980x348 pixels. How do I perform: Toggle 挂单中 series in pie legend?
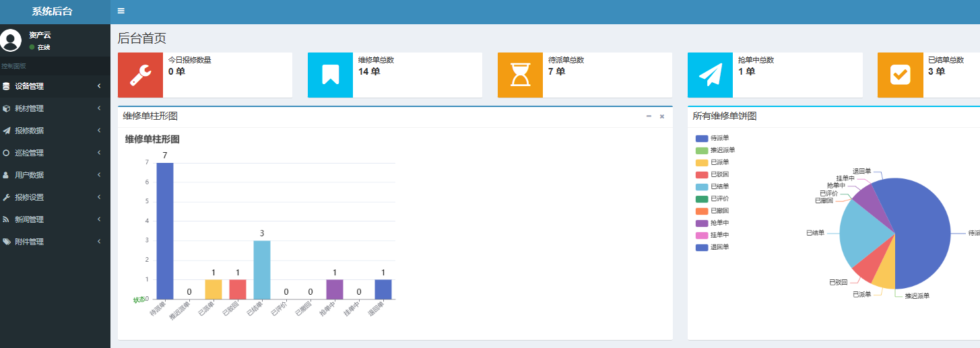[x=712, y=235]
